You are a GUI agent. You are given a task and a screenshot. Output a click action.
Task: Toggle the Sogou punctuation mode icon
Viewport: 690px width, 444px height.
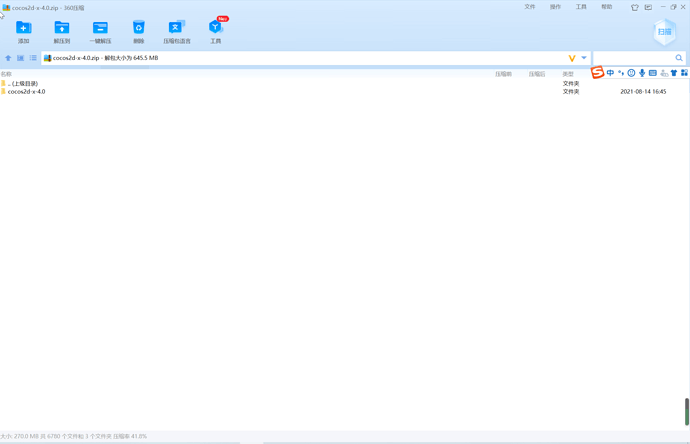pos(621,73)
